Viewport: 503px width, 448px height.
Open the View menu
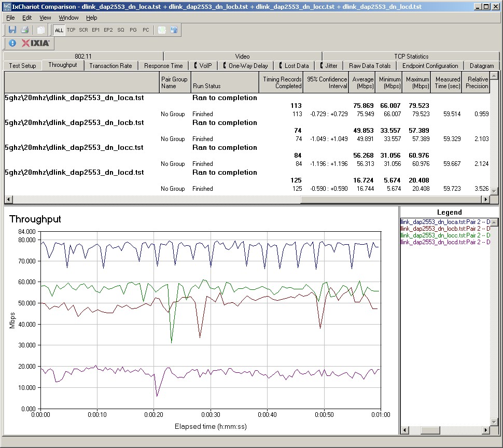point(45,18)
